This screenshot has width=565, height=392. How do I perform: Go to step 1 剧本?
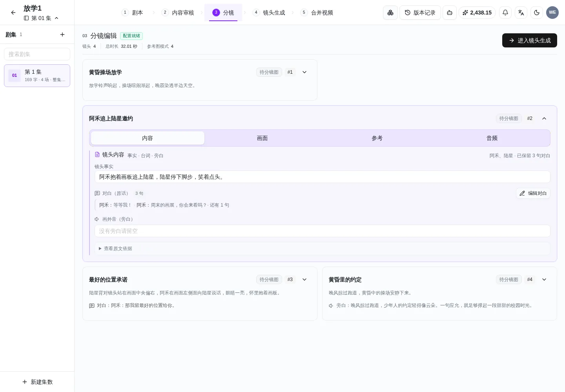[x=132, y=13]
